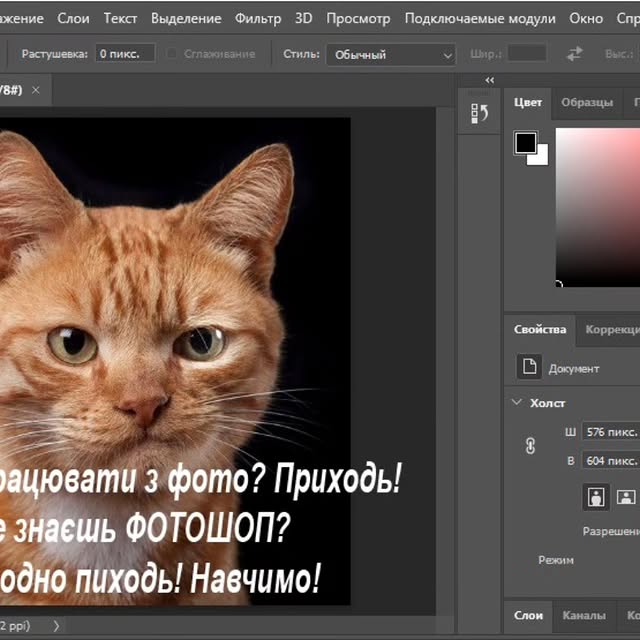Click the Шир. width input field
The width and height of the screenshot is (640, 640).
527,53
